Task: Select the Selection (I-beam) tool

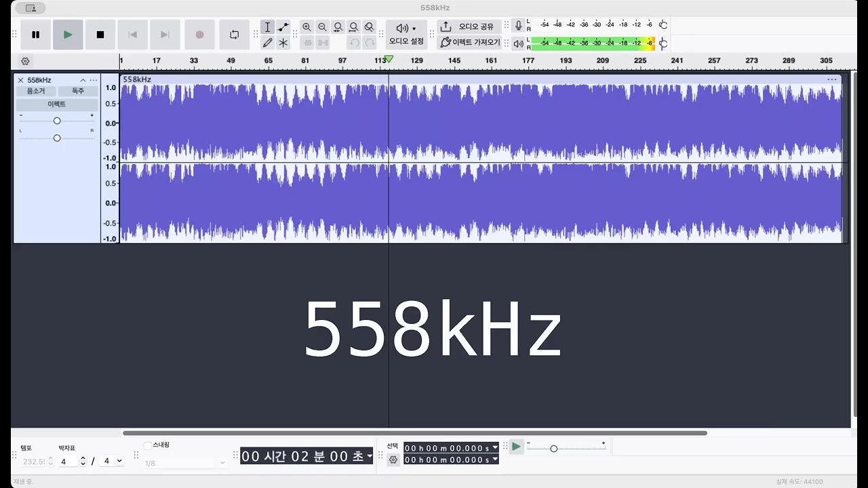Action: 267,27
